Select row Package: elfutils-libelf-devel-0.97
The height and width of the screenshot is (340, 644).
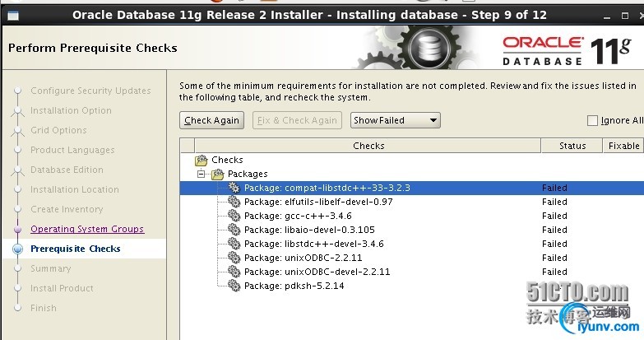[412, 202]
